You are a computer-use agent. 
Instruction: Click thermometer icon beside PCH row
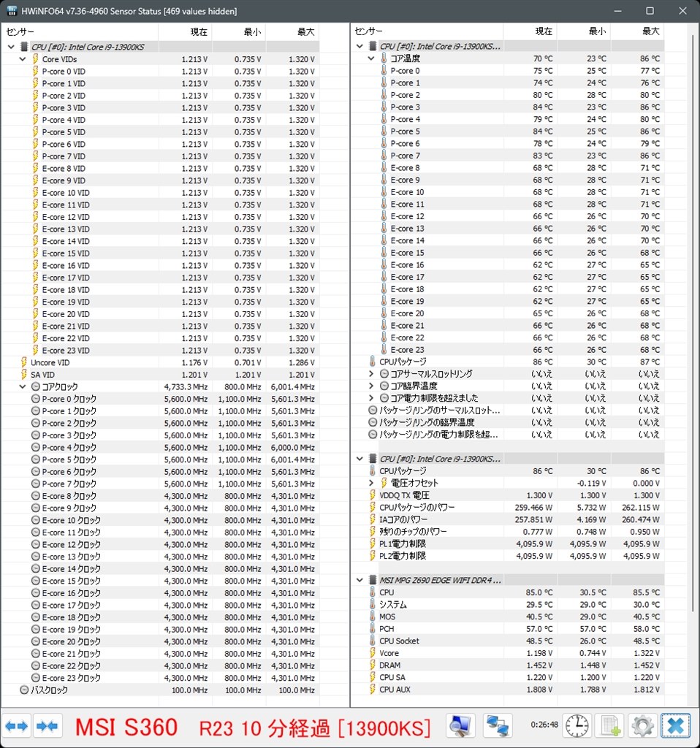point(372,628)
